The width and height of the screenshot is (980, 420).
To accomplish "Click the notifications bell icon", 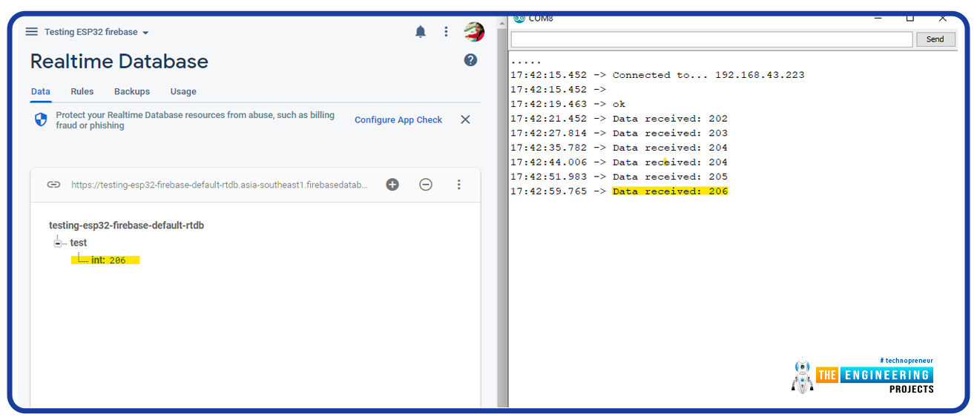I will tap(421, 32).
